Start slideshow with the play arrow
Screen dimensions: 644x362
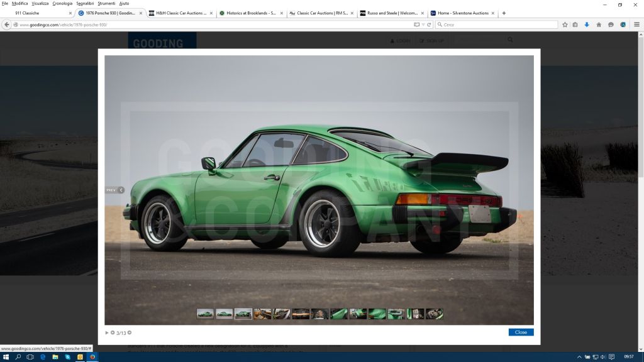coord(107,333)
